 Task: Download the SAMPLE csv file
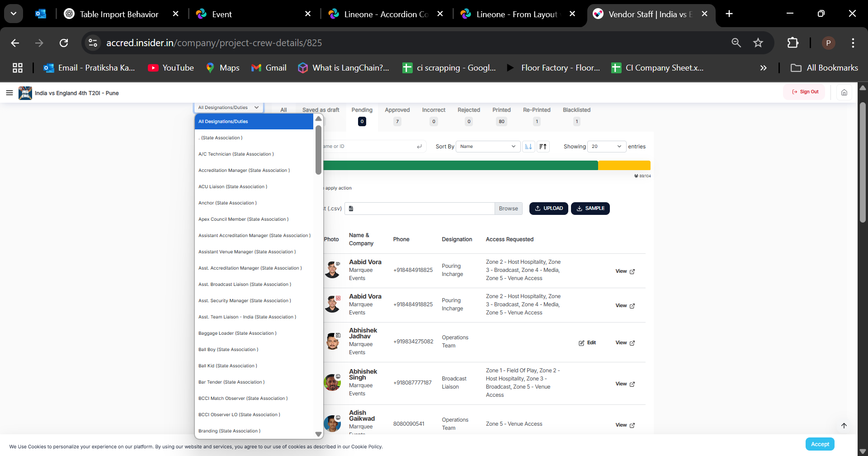[590, 209]
